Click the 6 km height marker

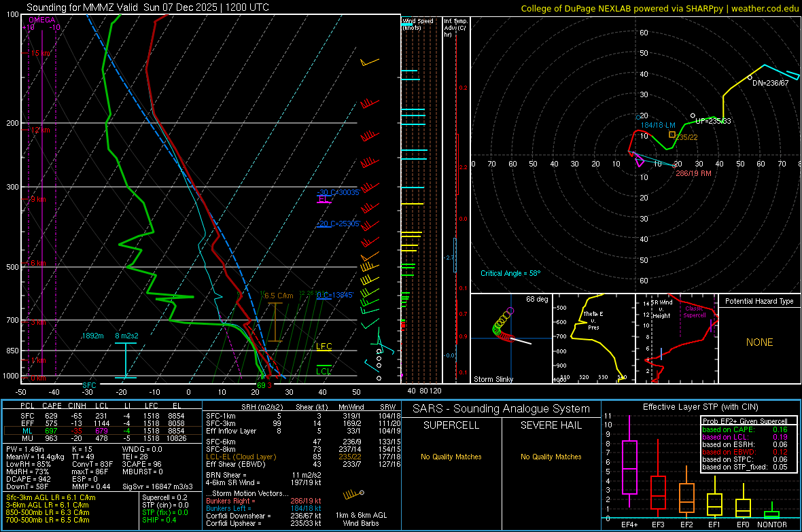tap(38, 263)
